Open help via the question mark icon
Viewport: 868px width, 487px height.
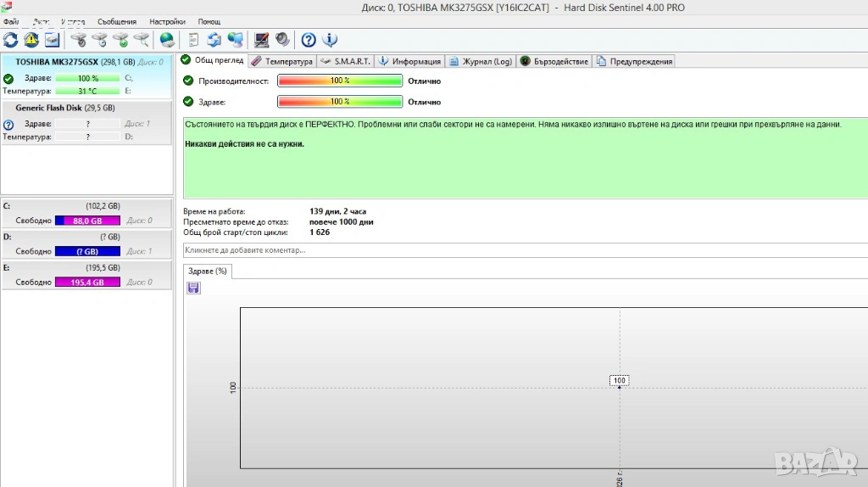[309, 40]
